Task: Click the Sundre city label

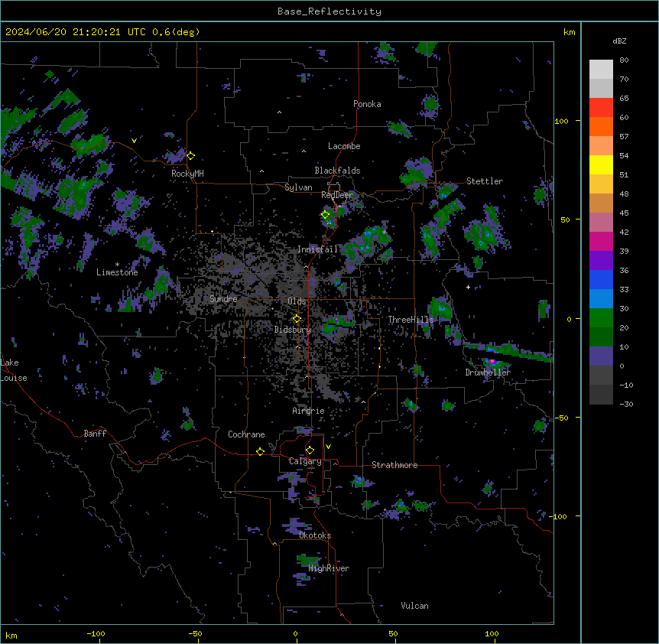Action: [223, 299]
